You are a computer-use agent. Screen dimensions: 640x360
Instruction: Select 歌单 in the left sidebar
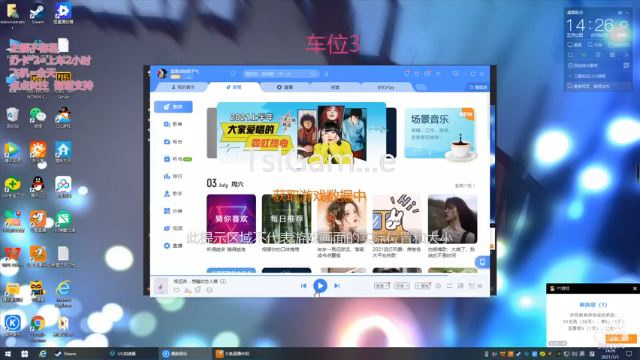[x=173, y=124]
